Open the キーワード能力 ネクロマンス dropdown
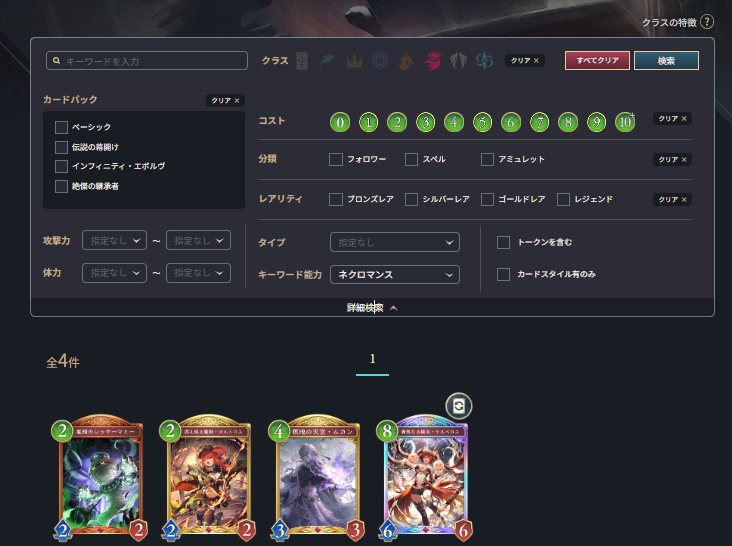732x546 pixels. click(x=395, y=274)
